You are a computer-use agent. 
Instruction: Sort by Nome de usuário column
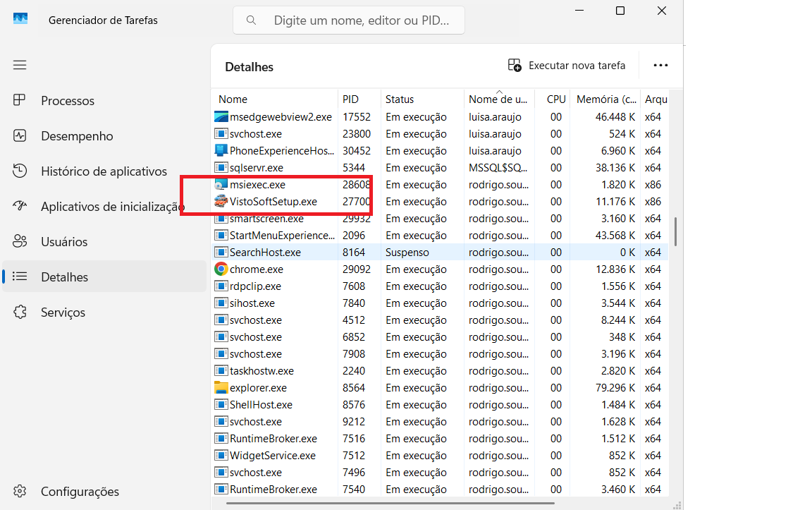498,99
